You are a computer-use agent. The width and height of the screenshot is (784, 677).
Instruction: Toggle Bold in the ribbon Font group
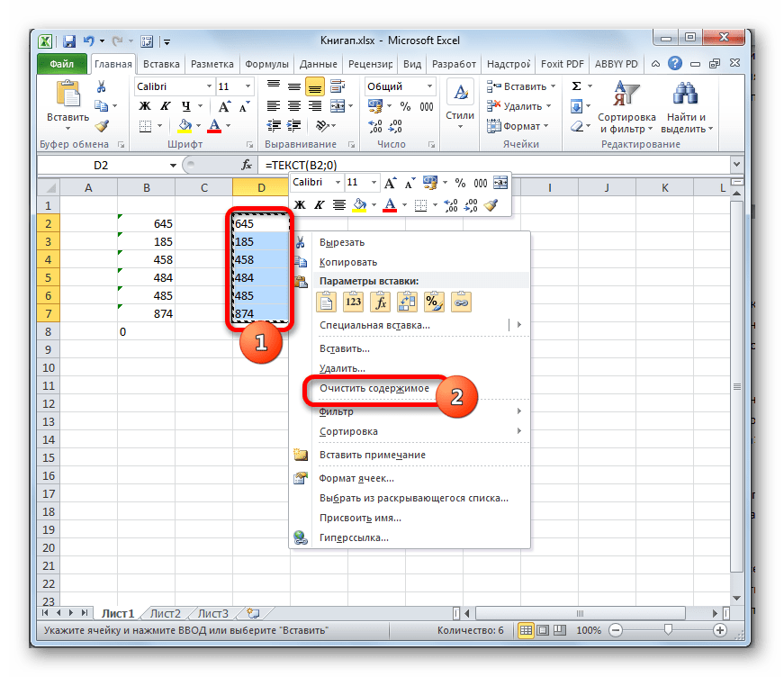coord(145,106)
